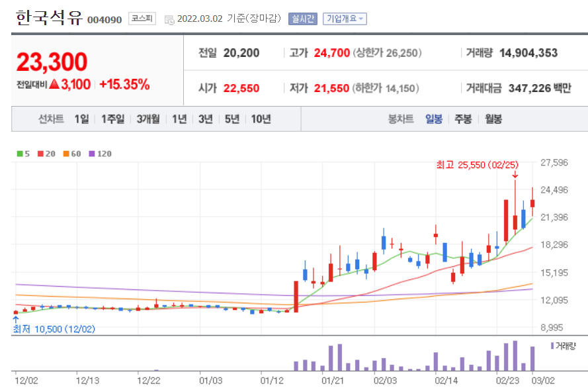This screenshot has width=588, height=390.
Task: Click the purple 거래량 legend marker
Action: pos(552,346)
